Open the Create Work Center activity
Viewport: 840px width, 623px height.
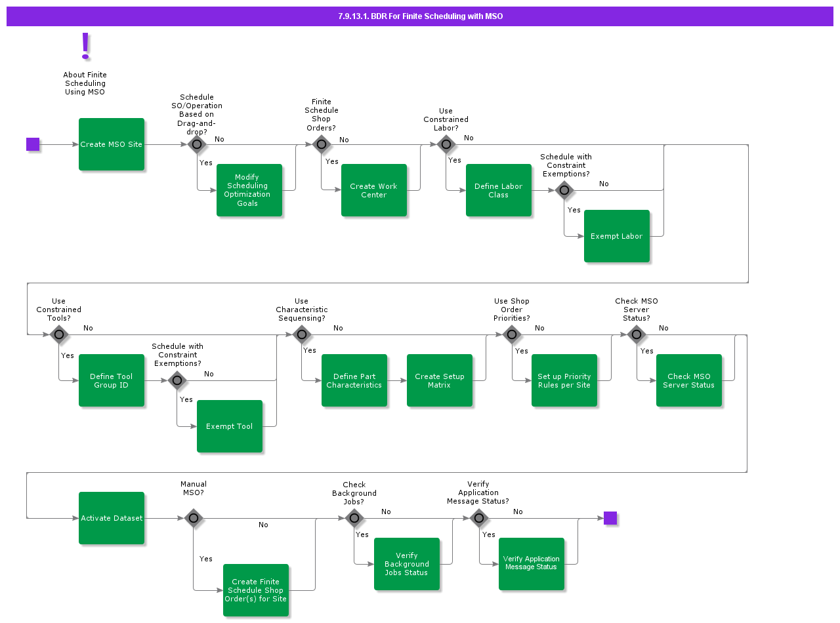374,190
